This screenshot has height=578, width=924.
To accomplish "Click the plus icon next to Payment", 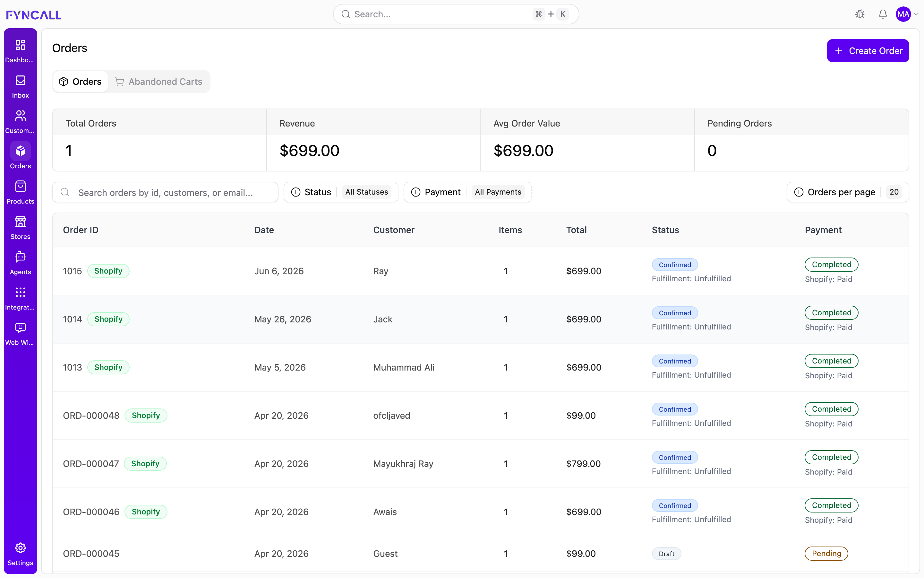I will pyautogui.click(x=416, y=192).
